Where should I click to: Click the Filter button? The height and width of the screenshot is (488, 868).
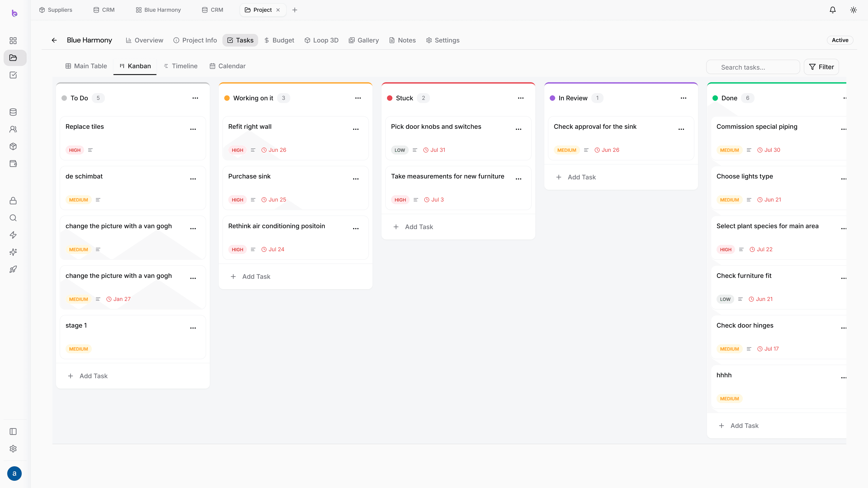821,67
